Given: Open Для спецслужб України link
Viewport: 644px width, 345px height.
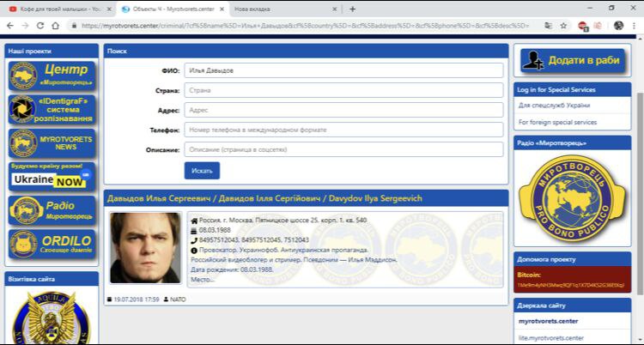Looking at the screenshot, I should (555, 106).
